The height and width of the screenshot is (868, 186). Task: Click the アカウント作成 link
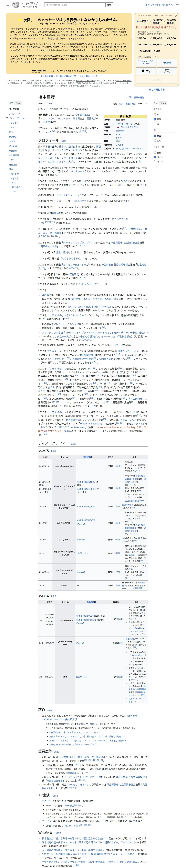(158, 5)
